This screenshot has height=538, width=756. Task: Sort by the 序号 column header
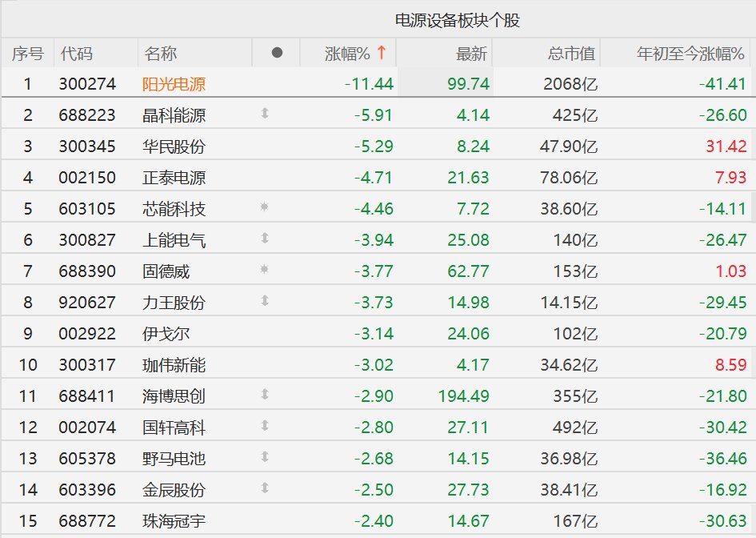27,53
